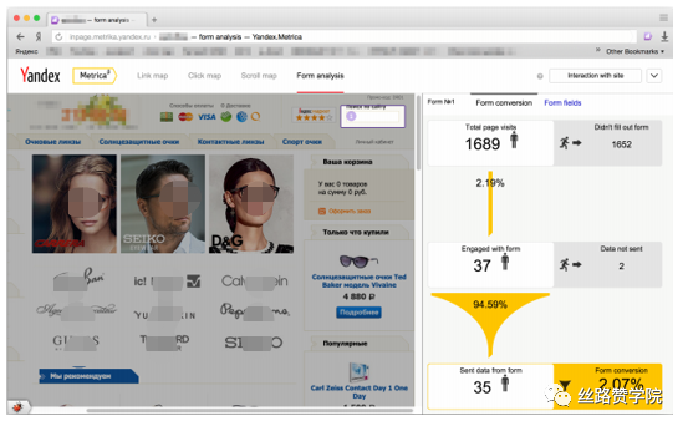The height and width of the screenshot is (426, 684).
Task: Click the browser download arrow icon
Action: click(x=664, y=36)
